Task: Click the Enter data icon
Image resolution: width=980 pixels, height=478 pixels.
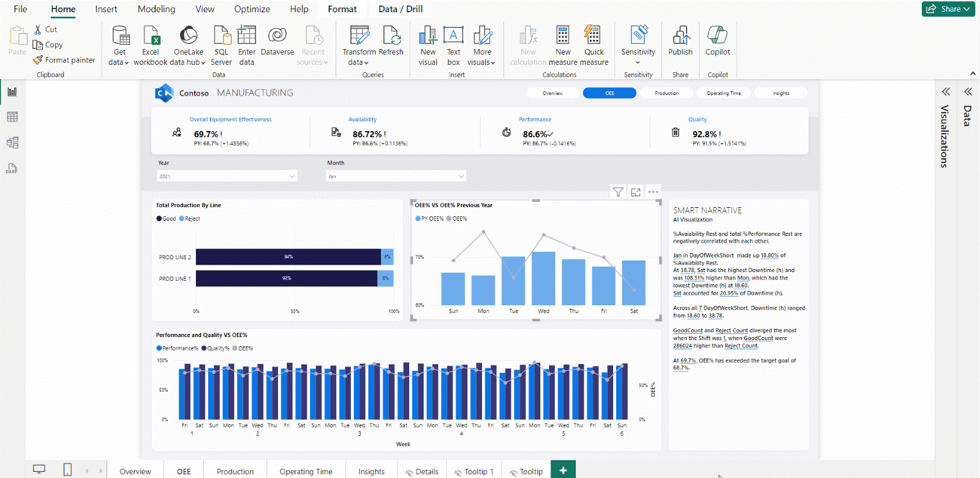Action: coord(247,36)
